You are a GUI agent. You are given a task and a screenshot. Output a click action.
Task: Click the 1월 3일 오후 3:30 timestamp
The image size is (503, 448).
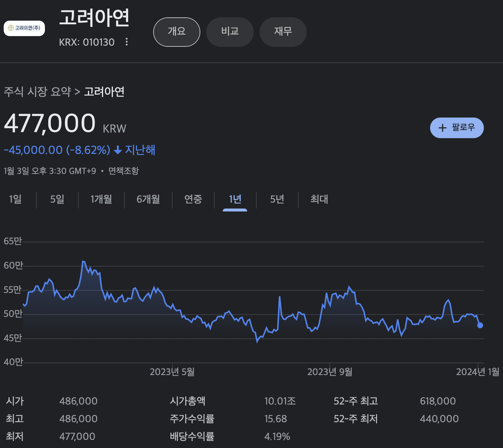pos(50,171)
